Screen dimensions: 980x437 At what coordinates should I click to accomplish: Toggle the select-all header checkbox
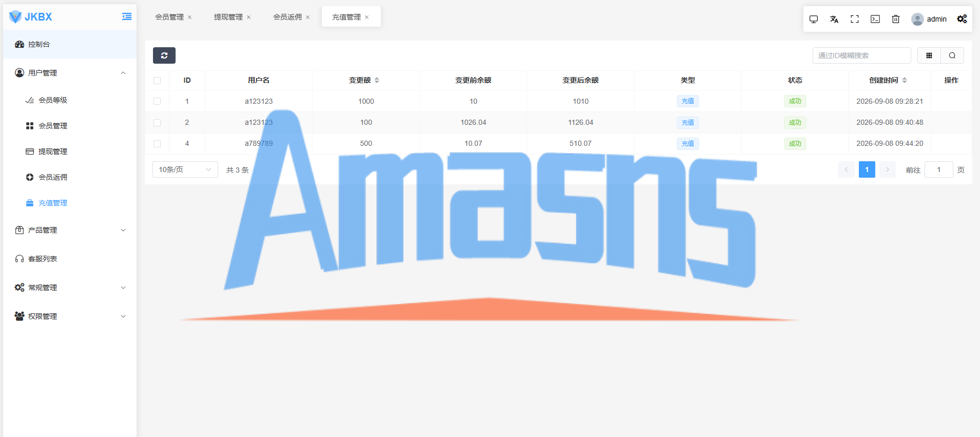tap(157, 81)
